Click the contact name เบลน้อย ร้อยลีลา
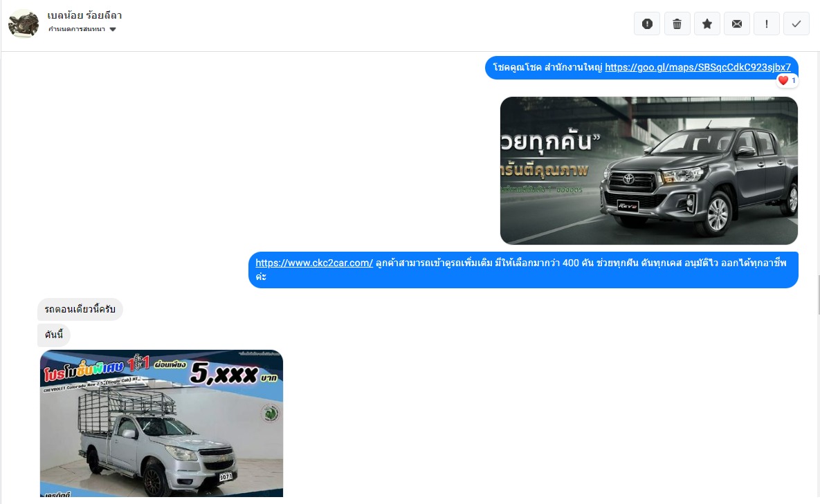Viewport: 820px width, 504px height. coord(84,15)
